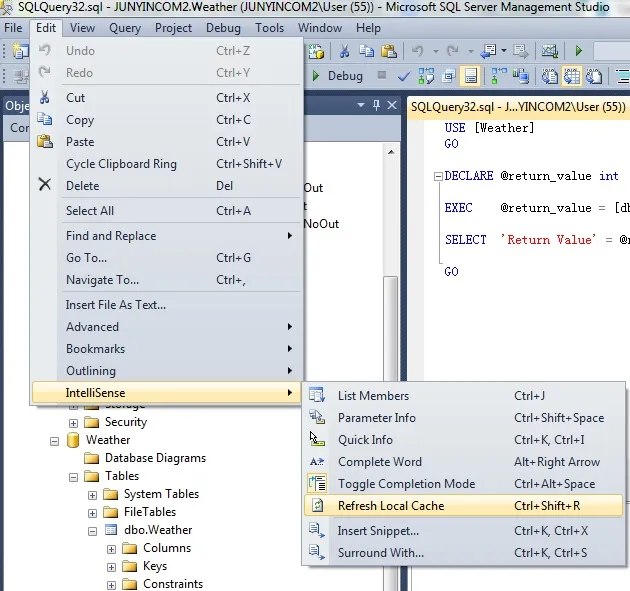Expand the Constraints folder
630x591 pixels.
coord(111,585)
